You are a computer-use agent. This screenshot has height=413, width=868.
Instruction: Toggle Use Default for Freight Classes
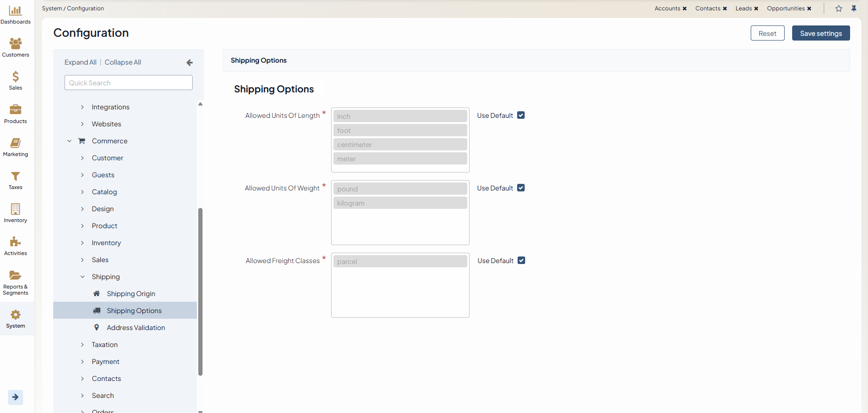(521, 261)
